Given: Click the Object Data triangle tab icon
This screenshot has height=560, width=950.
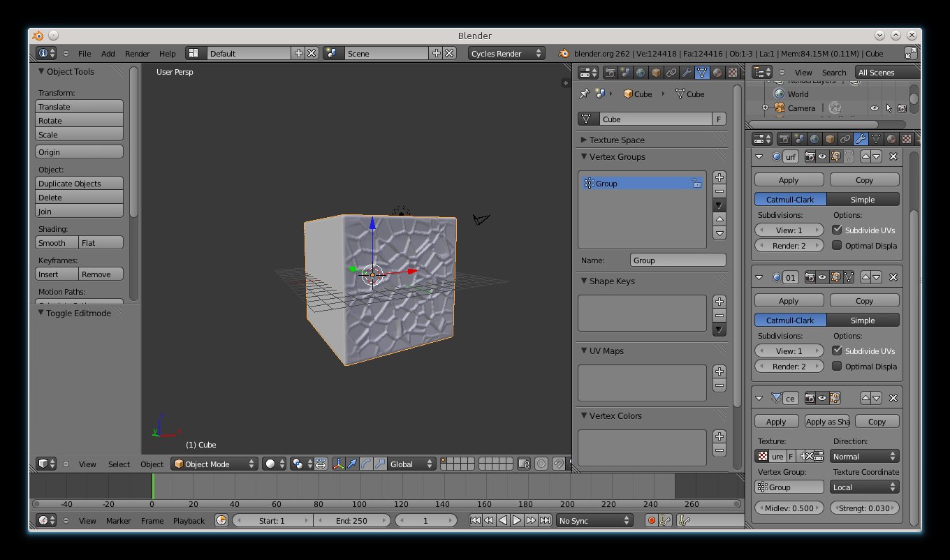Looking at the screenshot, I should tap(702, 73).
